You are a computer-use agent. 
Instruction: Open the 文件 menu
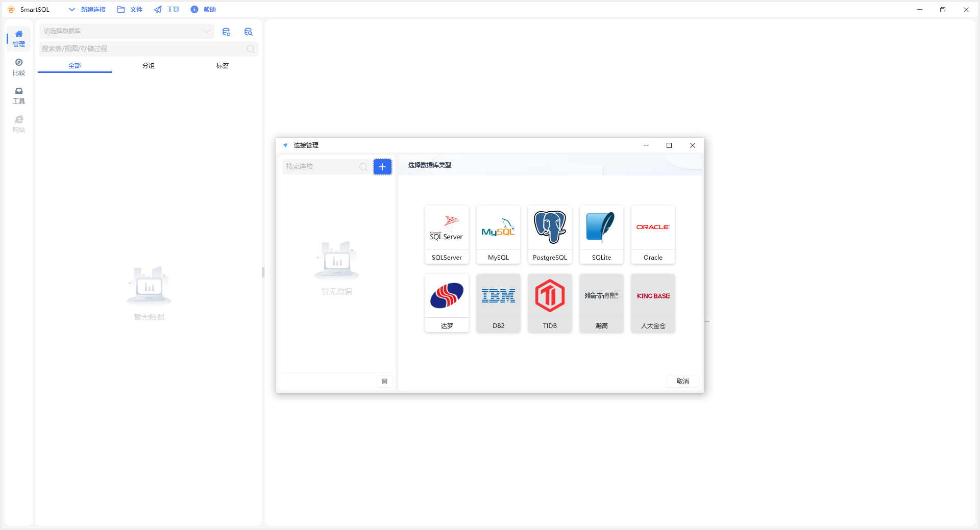(x=130, y=10)
